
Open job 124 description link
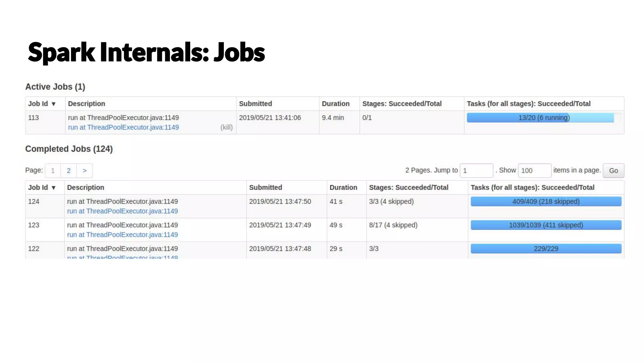tap(122, 211)
